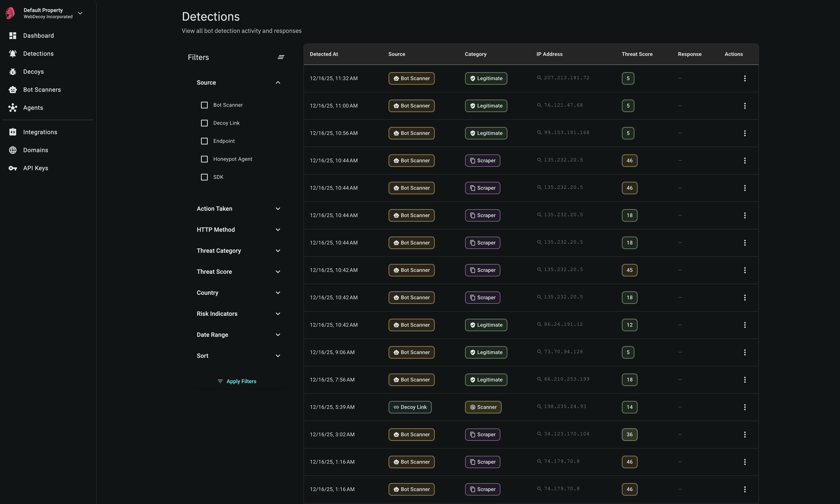Viewport: 840px width, 504px height.
Task: Click the Decoys bug icon
Action: pos(13,72)
